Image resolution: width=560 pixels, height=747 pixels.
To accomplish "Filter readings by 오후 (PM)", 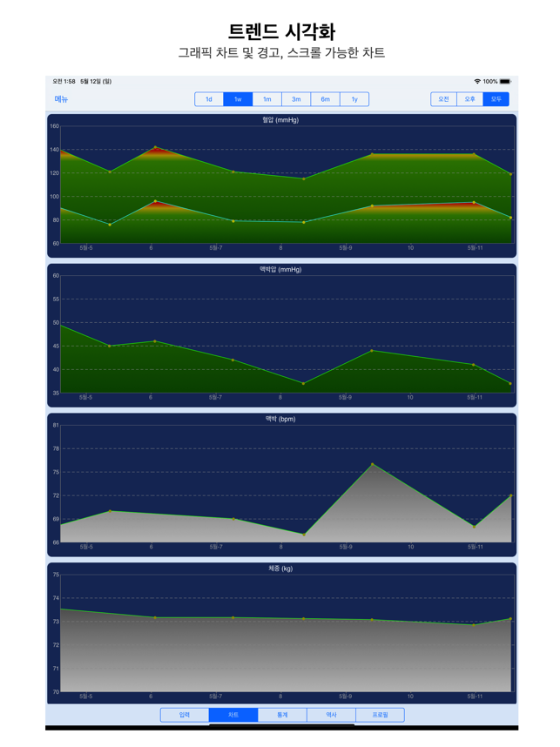I will pyautogui.click(x=469, y=99).
